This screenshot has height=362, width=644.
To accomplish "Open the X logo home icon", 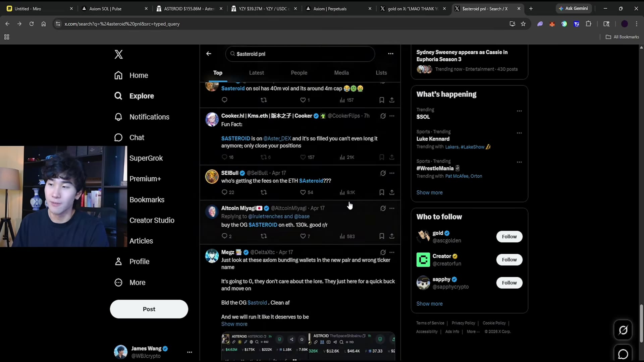I will (x=118, y=54).
